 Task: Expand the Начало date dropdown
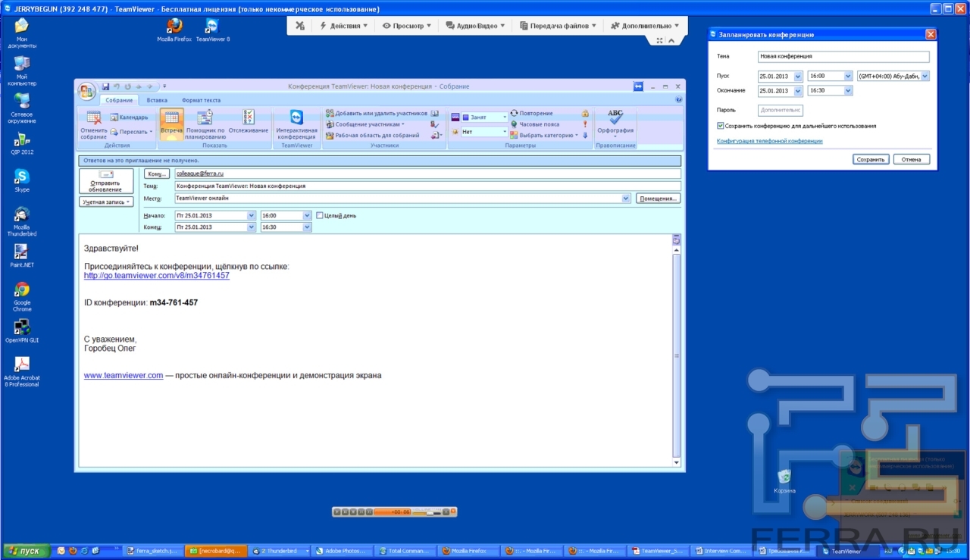pyautogui.click(x=252, y=215)
